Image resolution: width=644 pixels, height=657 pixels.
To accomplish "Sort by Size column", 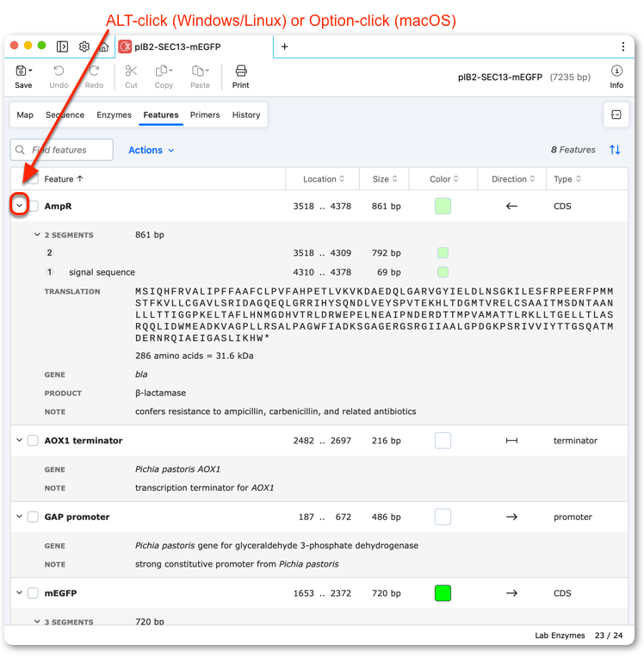I will pos(385,179).
